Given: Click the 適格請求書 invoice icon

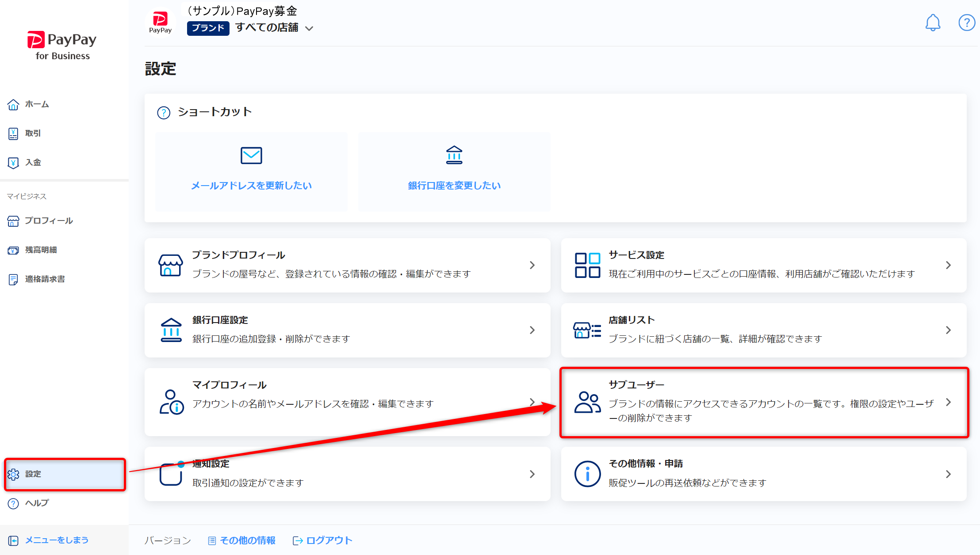Looking at the screenshot, I should (x=13, y=279).
